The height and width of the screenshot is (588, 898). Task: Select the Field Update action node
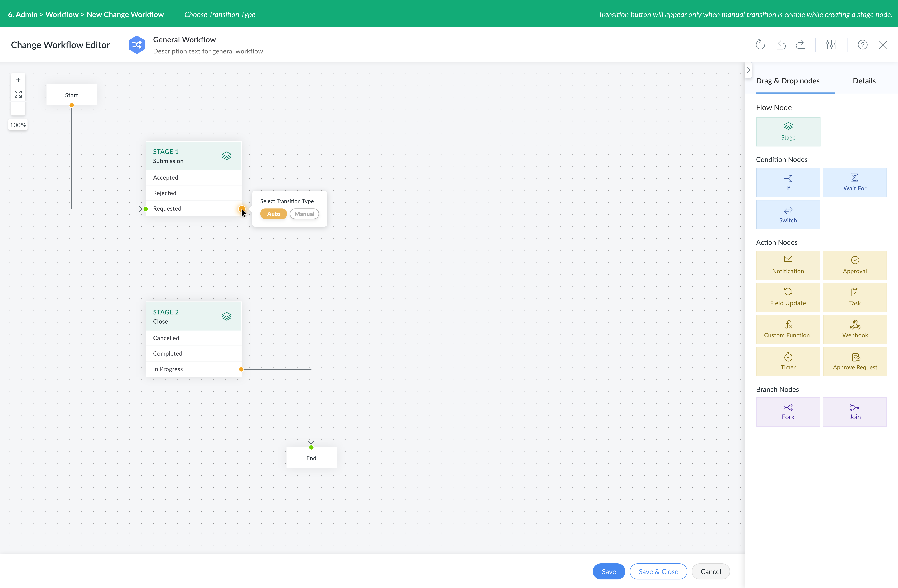[788, 297]
